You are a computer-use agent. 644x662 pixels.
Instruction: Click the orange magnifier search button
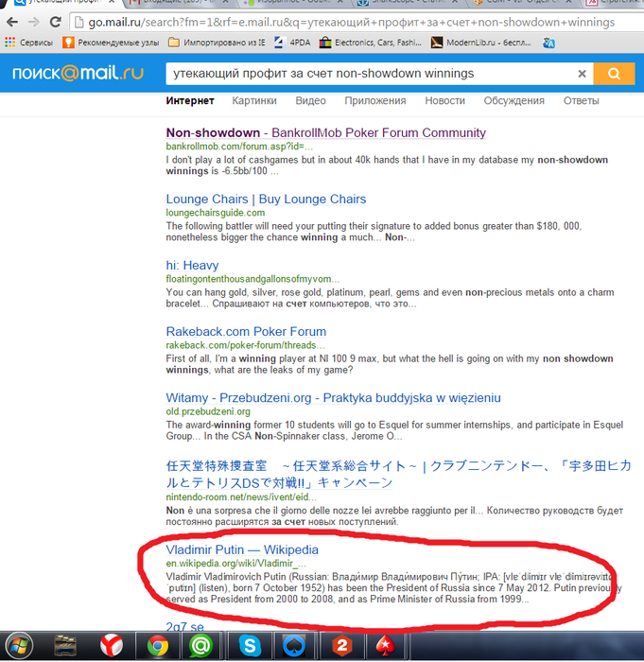click(614, 74)
